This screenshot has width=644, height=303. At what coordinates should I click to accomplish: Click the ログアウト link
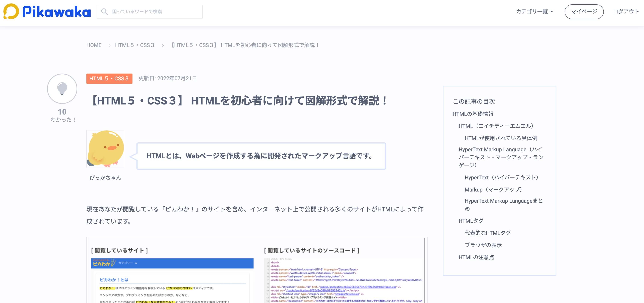tap(625, 12)
